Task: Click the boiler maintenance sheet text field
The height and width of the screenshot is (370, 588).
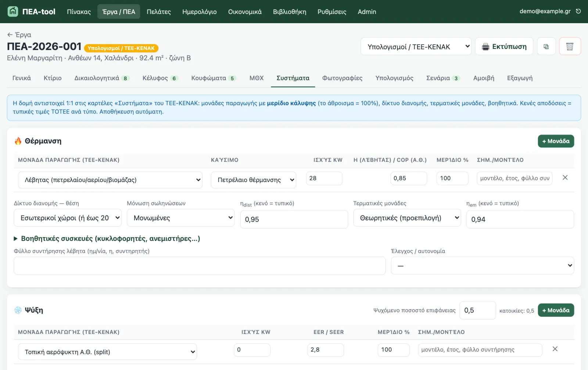Action: 200,266
